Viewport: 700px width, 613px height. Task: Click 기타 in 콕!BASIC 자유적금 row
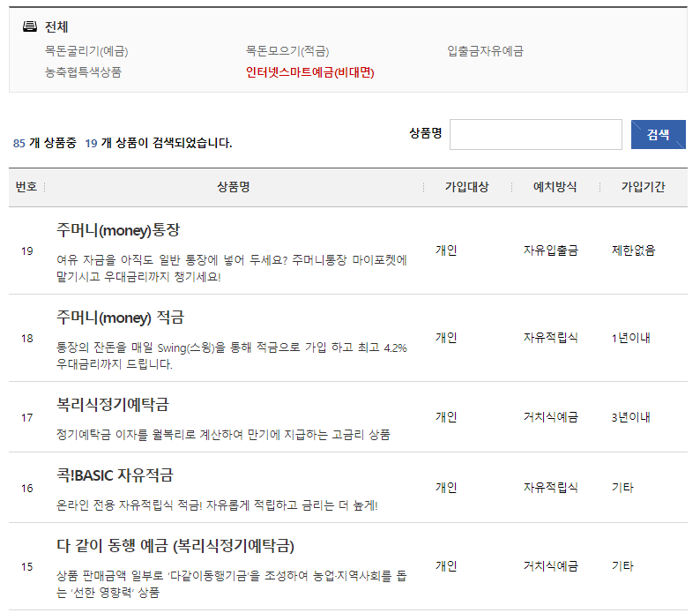click(622, 488)
